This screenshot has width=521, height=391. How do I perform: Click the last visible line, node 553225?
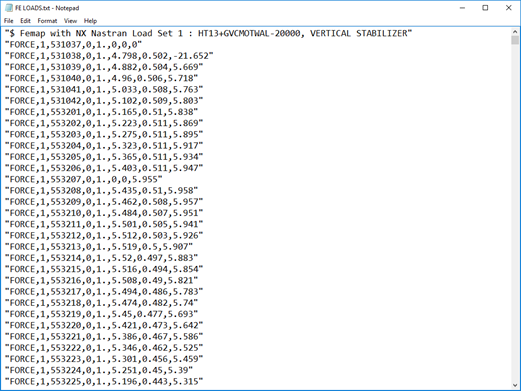point(104,381)
